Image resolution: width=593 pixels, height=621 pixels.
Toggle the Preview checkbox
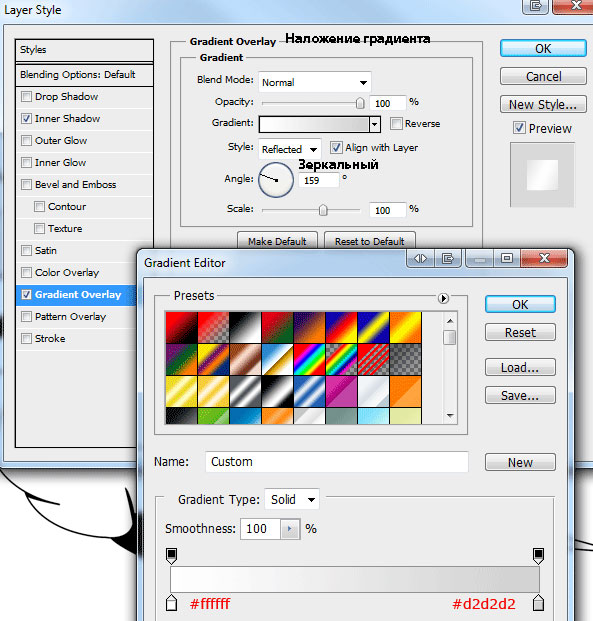[519, 128]
